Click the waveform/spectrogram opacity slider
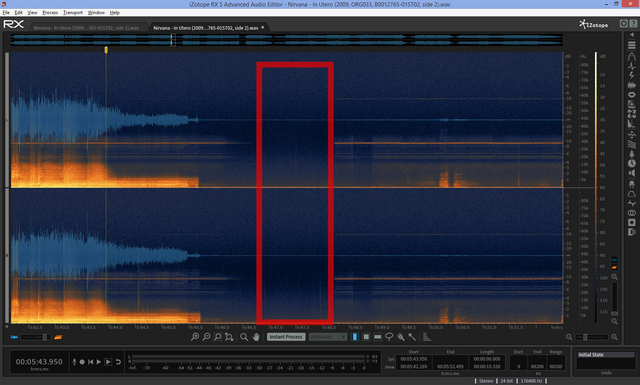The width and height of the screenshot is (640, 385). pos(36,337)
